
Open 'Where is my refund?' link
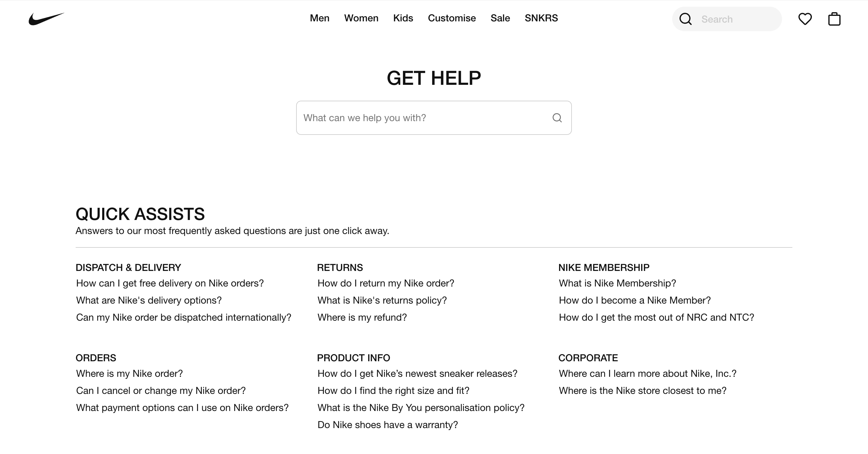(362, 317)
